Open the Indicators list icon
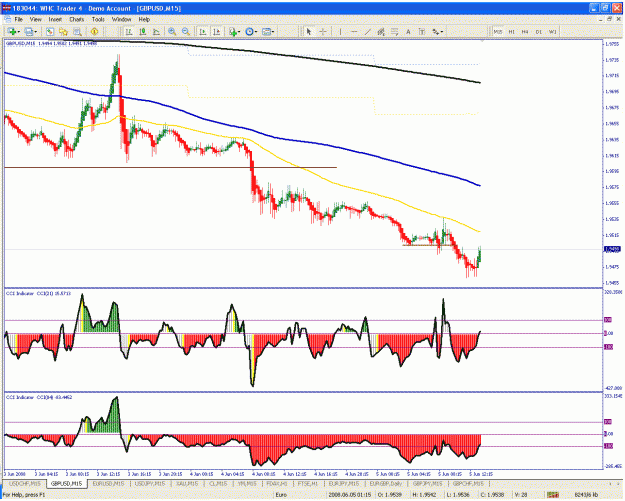This screenshot has width=625, height=501. point(233,31)
